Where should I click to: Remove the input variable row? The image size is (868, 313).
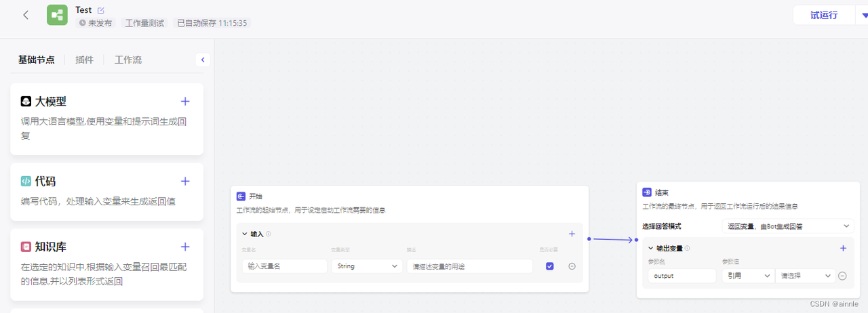click(572, 266)
